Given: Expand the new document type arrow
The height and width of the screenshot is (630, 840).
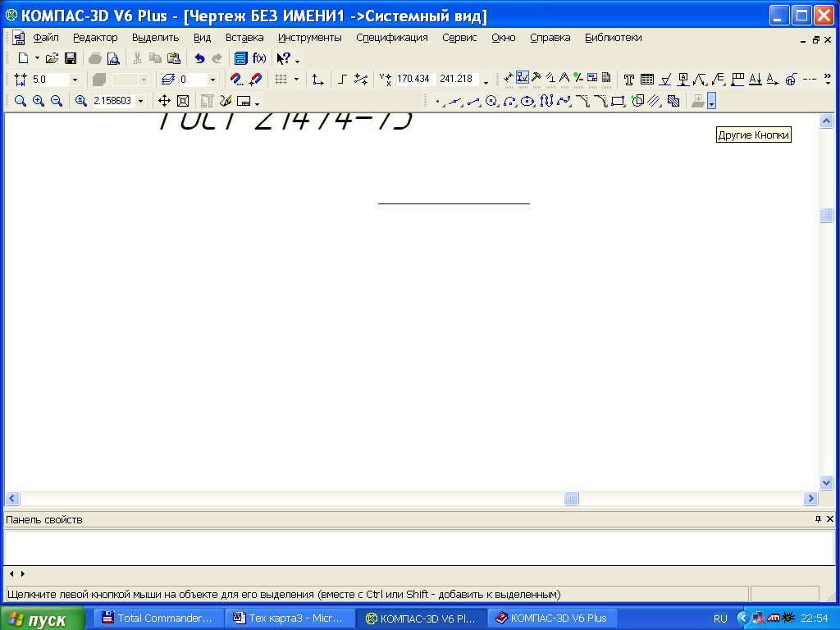Looking at the screenshot, I should (37, 58).
